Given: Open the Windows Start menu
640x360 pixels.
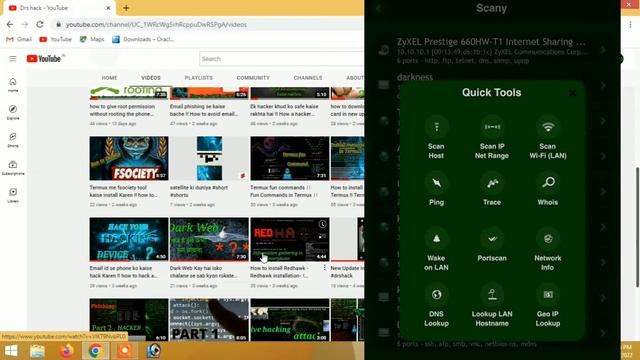Looking at the screenshot, I should tap(11, 351).
